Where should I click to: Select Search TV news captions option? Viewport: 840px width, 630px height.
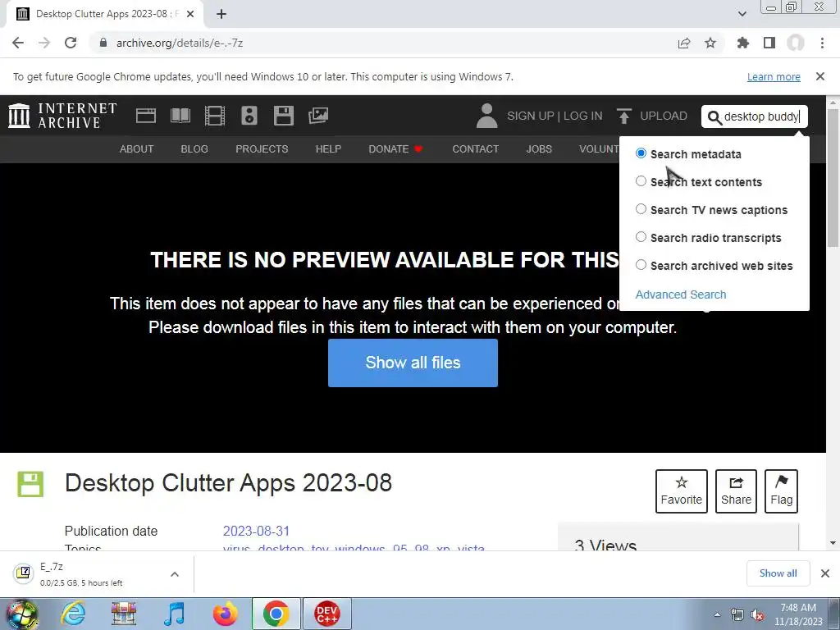[x=641, y=209]
